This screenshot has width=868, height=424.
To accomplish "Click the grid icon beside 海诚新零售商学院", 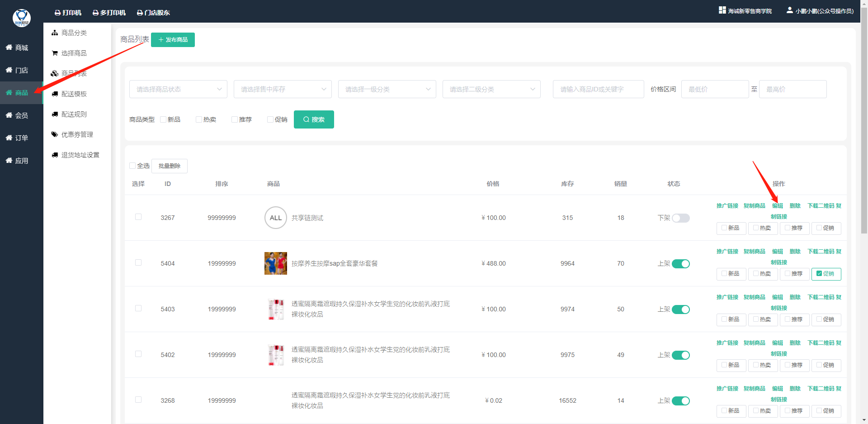I will (x=722, y=10).
